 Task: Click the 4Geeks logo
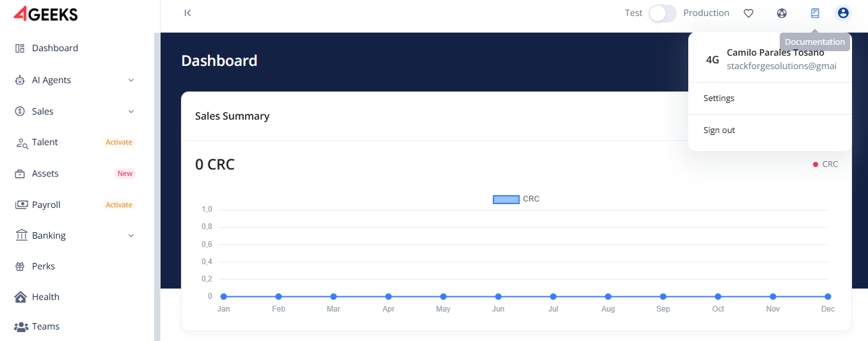tap(45, 13)
